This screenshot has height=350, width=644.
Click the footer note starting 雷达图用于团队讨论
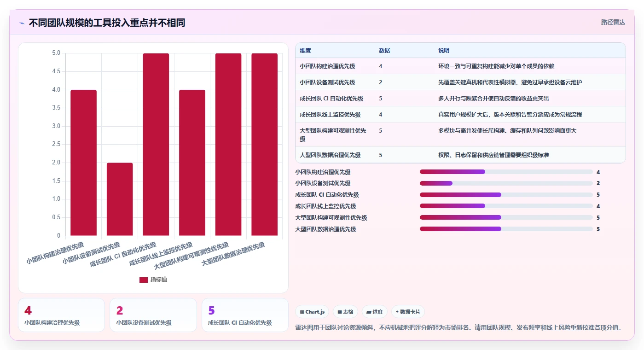point(458,328)
